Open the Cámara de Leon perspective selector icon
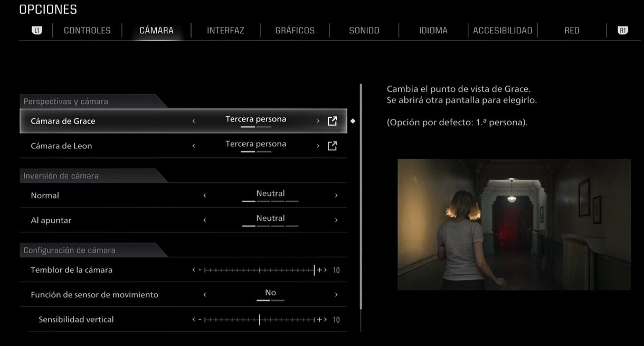This screenshot has height=346, width=644. click(332, 145)
